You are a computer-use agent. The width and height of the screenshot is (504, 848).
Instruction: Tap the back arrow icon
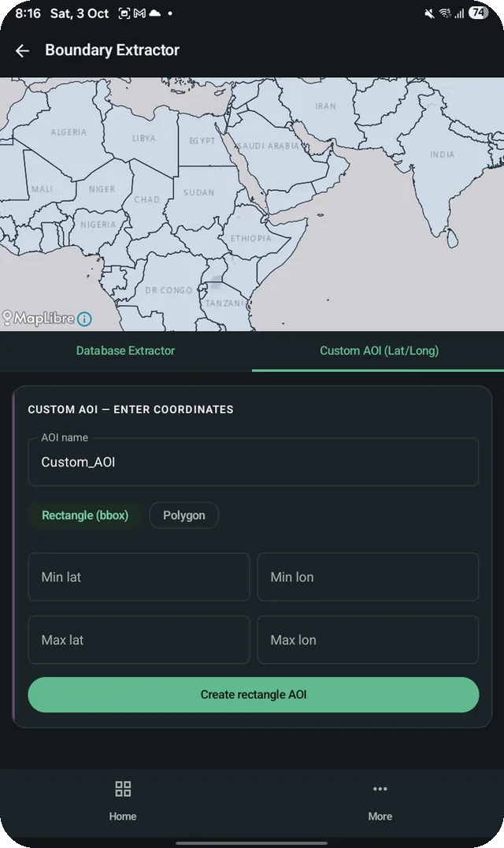coord(22,51)
